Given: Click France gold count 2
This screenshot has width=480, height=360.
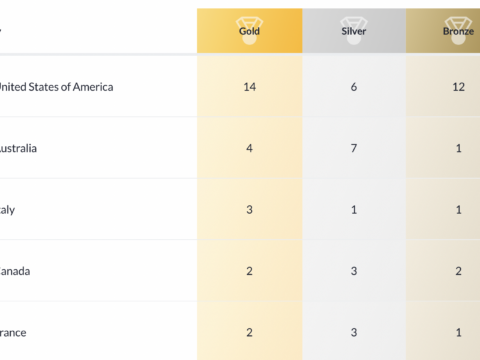Looking at the screenshot, I should (x=249, y=333).
